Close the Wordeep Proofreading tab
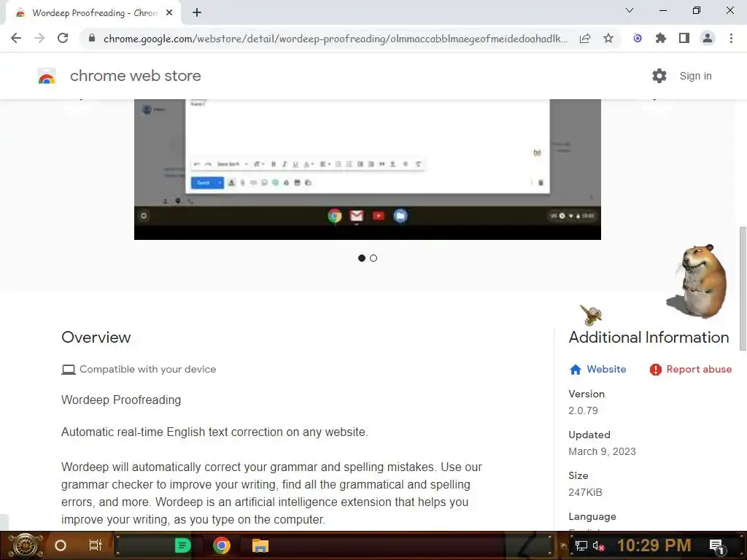 coord(169,13)
